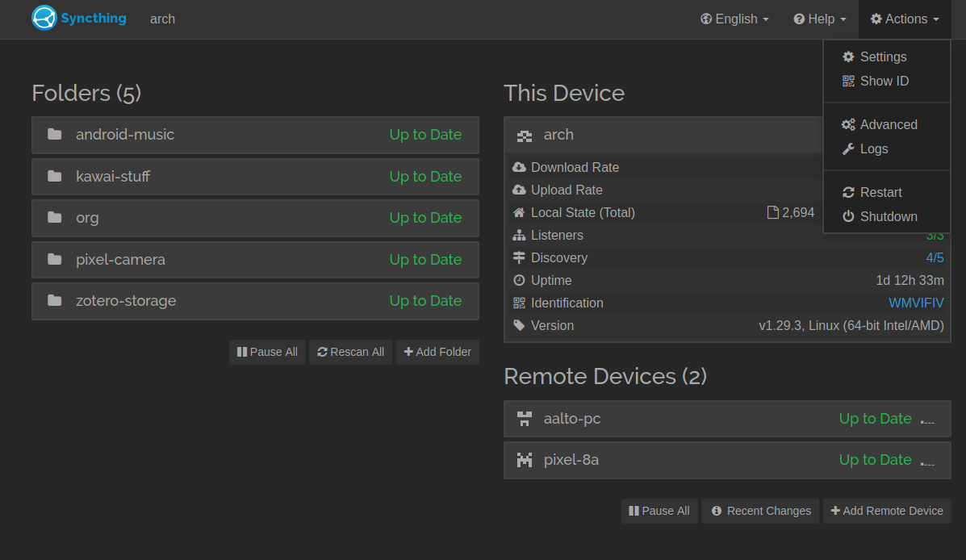
Task: Click the arch device identicon
Action: pyautogui.click(x=525, y=136)
